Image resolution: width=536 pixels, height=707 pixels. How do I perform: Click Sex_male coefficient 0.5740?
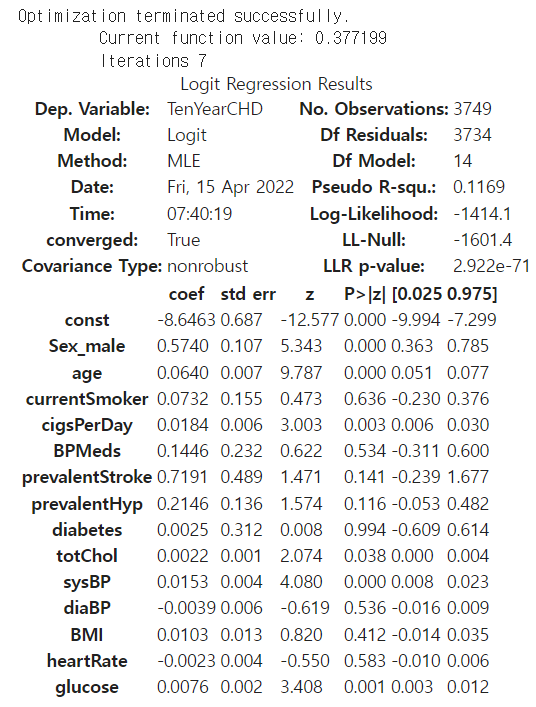click(x=183, y=346)
